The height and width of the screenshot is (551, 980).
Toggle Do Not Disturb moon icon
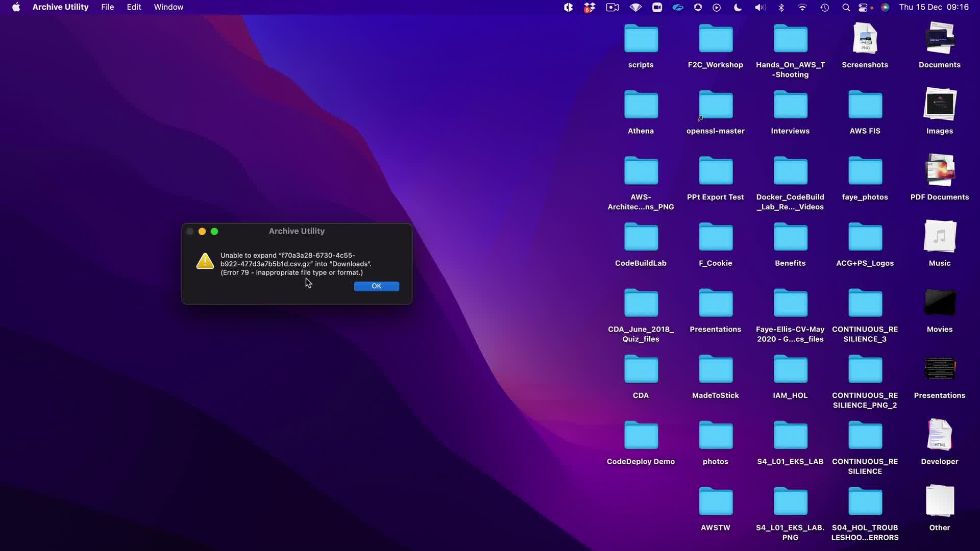738,7
